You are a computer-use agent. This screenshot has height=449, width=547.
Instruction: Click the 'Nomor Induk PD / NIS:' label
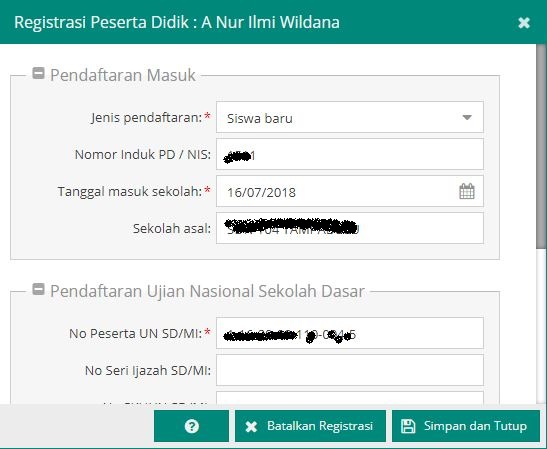(143, 154)
